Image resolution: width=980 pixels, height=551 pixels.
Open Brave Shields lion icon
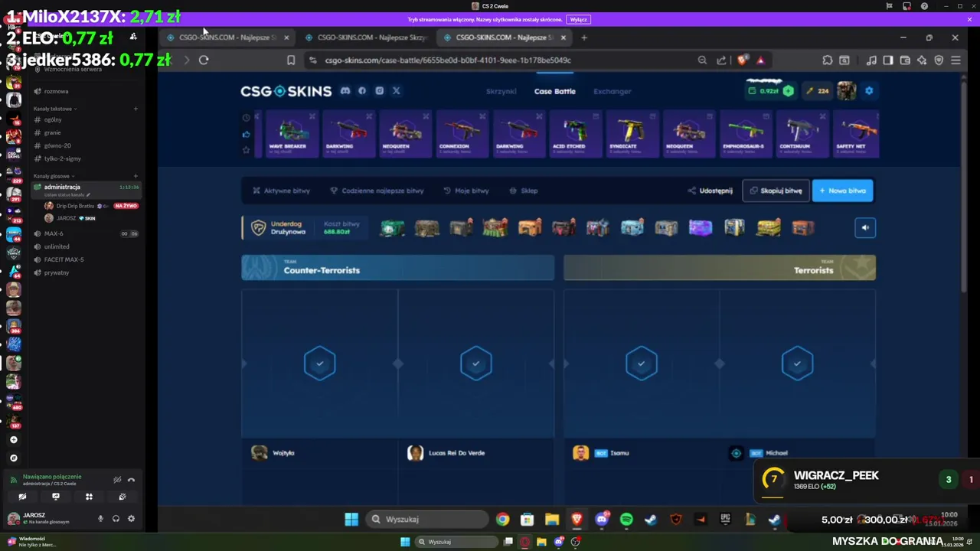[743, 60]
